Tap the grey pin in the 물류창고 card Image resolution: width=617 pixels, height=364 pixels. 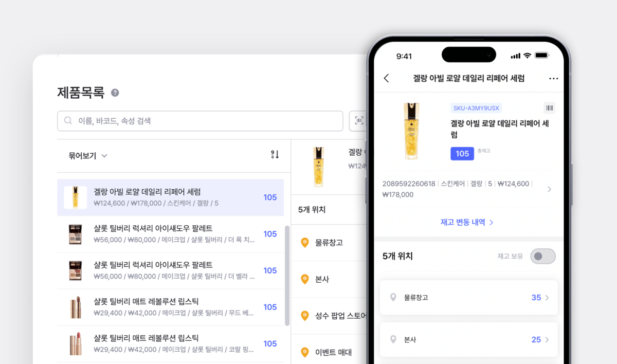pos(393,298)
